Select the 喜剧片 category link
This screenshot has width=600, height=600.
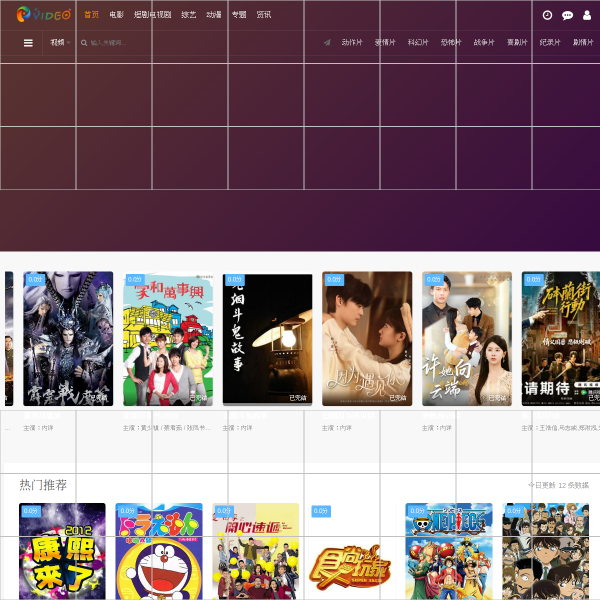click(517, 42)
